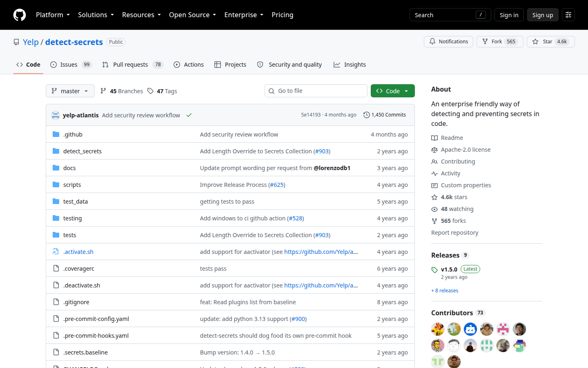Open the .deactivate.sh file
Screen dimensions: 588x368
(x=82, y=285)
